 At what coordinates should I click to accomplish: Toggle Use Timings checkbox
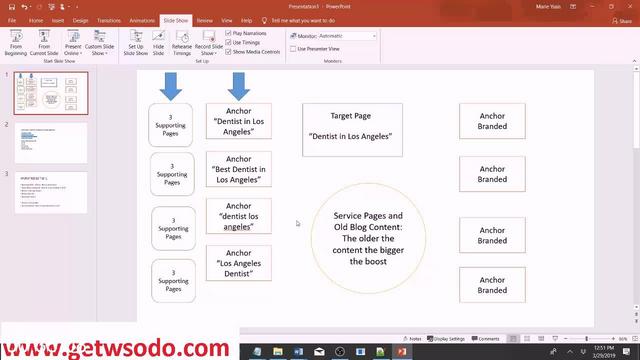[x=228, y=42]
